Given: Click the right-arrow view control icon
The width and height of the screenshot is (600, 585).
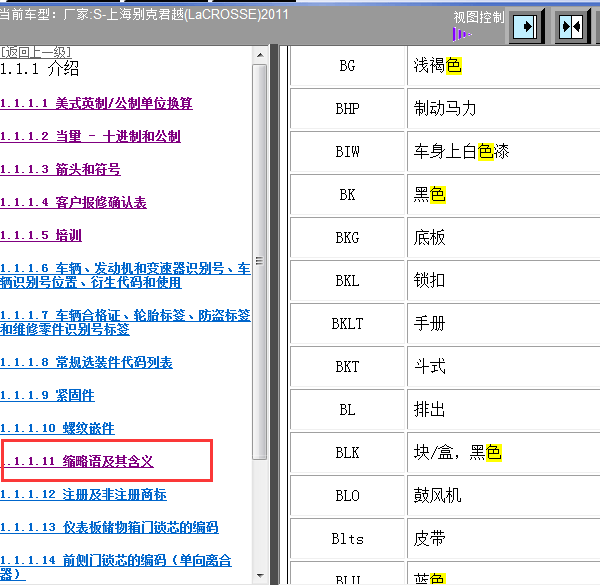Looking at the screenshot, I should pos(527,27).
